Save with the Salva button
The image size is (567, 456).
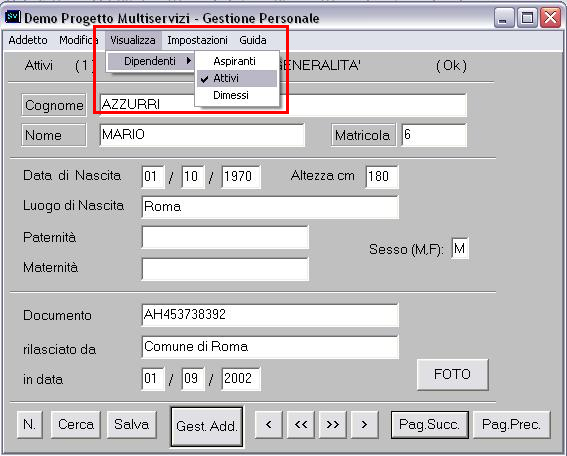pyautogui.click(x=132, y=425)
